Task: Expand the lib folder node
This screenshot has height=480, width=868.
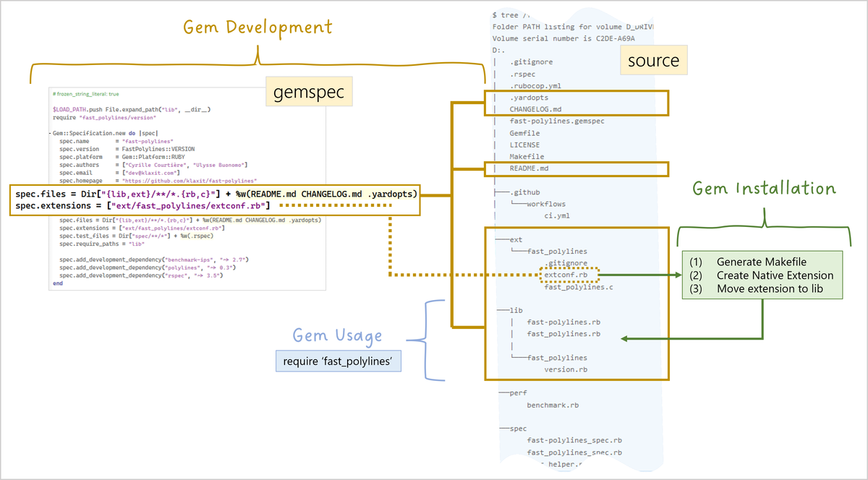Action: coord(516,309)
